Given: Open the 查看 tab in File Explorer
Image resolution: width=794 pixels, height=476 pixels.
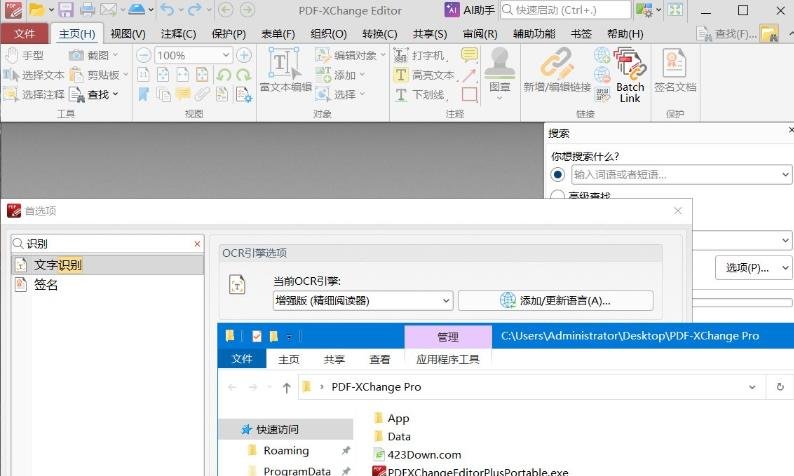Looking at the screenshot, I should click(380, 359).
